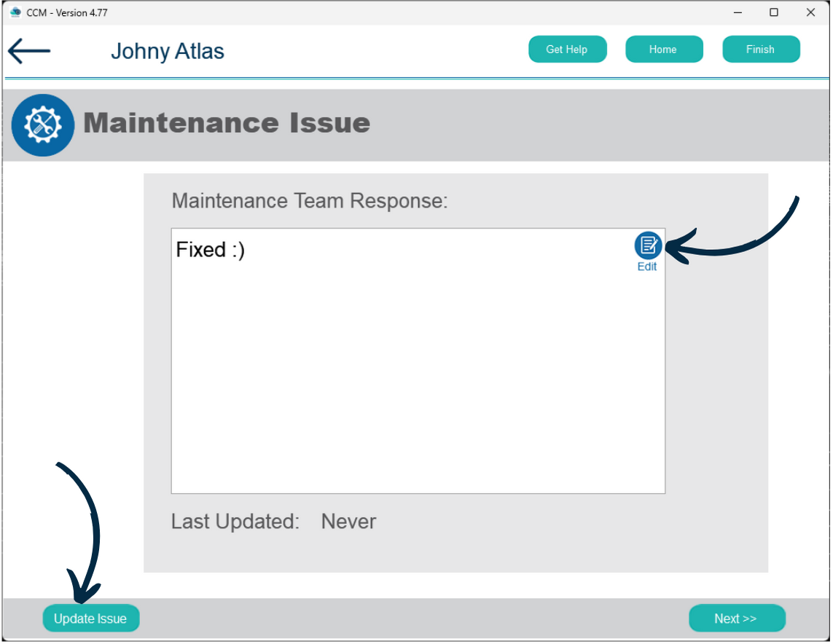Click the 'Last Updated:' label
This screenshot has width=833, height=644.
tap(235, 522)
